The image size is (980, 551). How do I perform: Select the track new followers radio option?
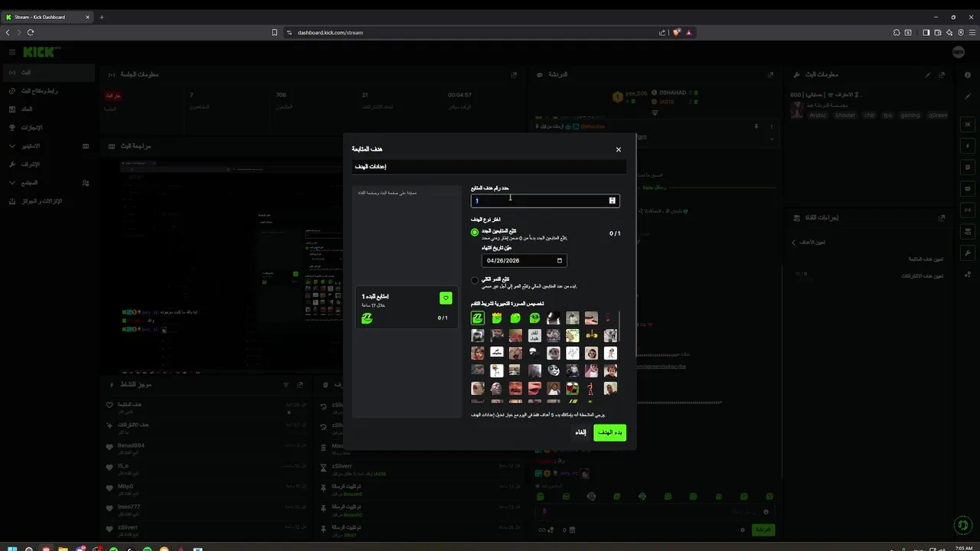coord(475,232)
